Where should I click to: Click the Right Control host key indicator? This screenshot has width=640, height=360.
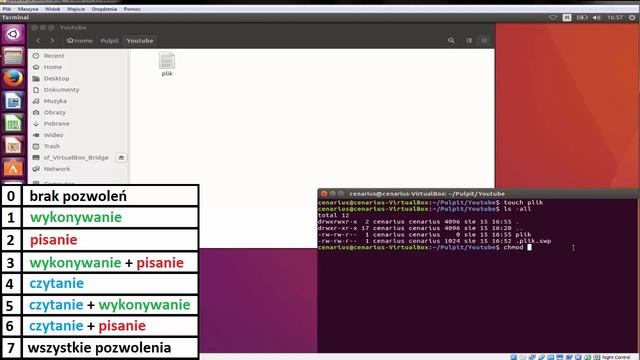[616, 357]
